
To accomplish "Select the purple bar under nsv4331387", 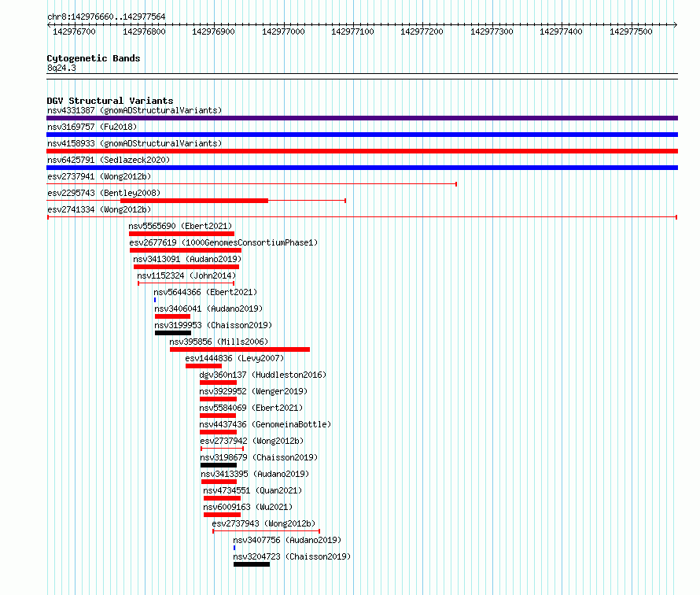I will point(362,118).
